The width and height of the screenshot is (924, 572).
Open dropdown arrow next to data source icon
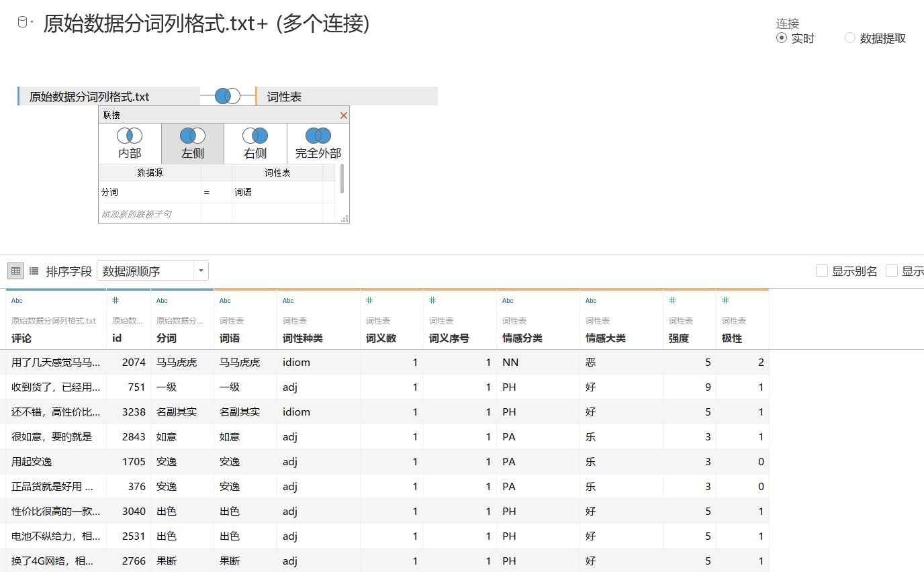coord(32,23)
